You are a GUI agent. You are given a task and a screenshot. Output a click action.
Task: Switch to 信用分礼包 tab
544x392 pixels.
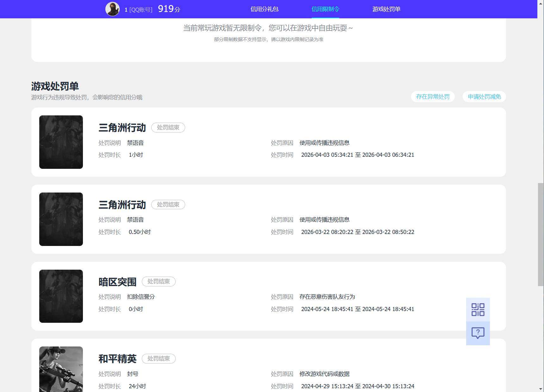[x=264, y=9]
